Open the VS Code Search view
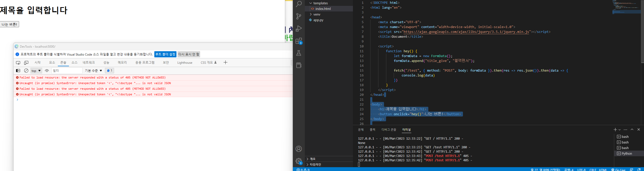 [299, 4]
